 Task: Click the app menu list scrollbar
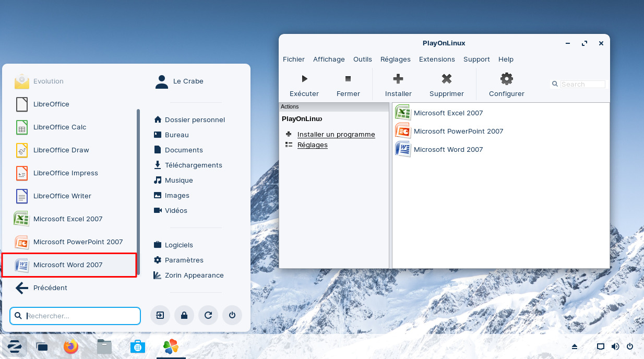138,193
